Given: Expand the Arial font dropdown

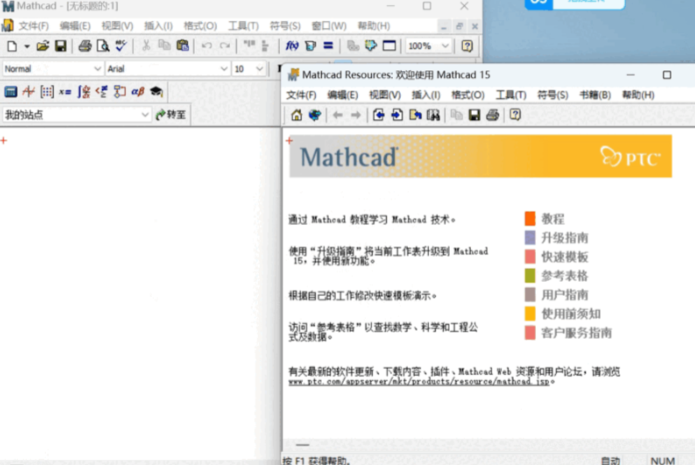Looking at the screenshot, I should tap(222, 69).
